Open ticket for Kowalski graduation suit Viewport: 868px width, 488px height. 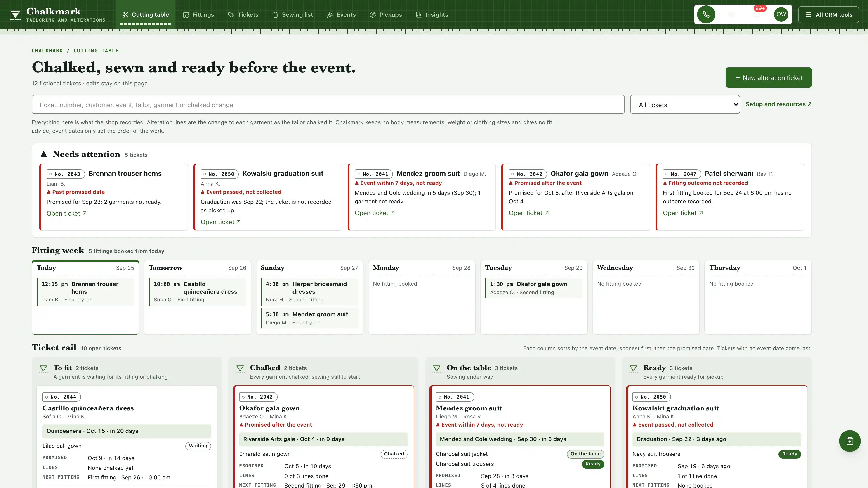tap(220, 222)
